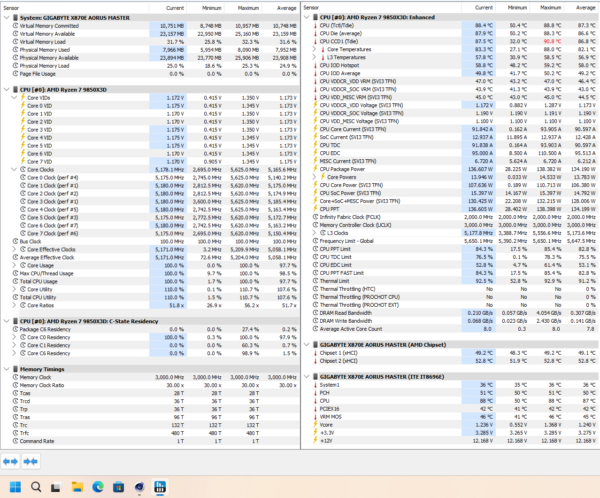This screenshot has width=600, height=498.
Task: Expand Core Temperatures in Enhanced panel
Action: coord(315,49)
